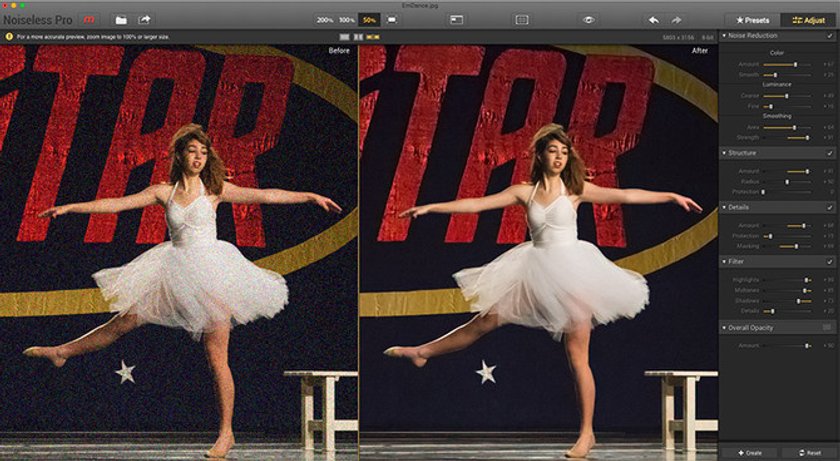Click the Before preview image
The height and width of the screenshot is (461, 840).
tap(178, 252)
